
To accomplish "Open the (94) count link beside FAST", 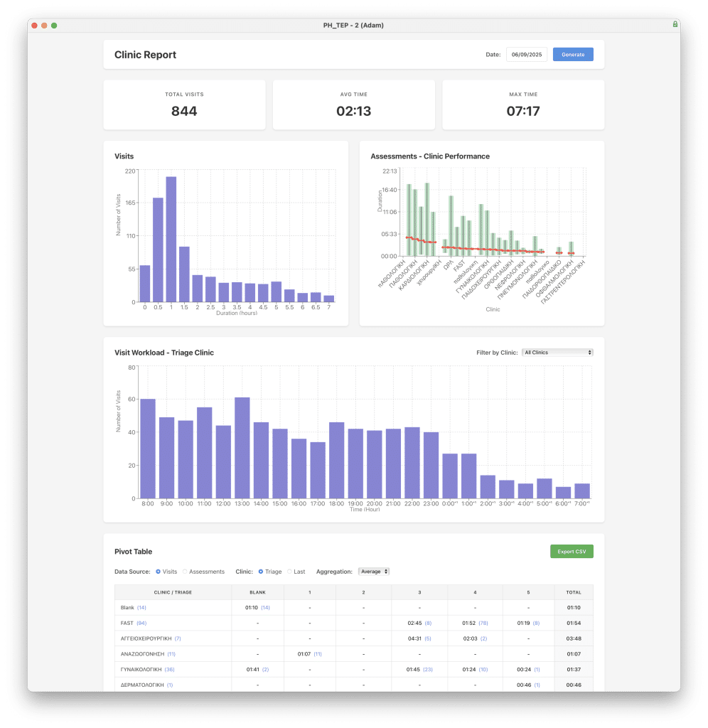I will [141, 623].
